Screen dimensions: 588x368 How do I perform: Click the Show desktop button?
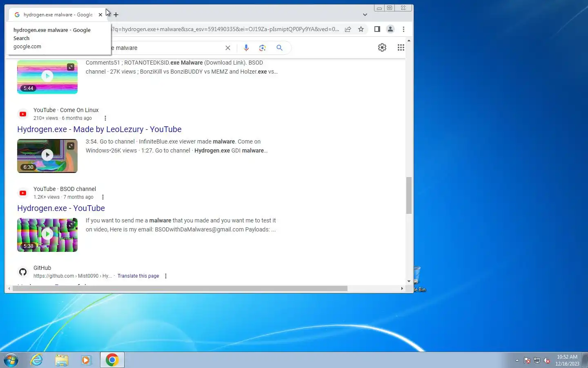point(585,360)
